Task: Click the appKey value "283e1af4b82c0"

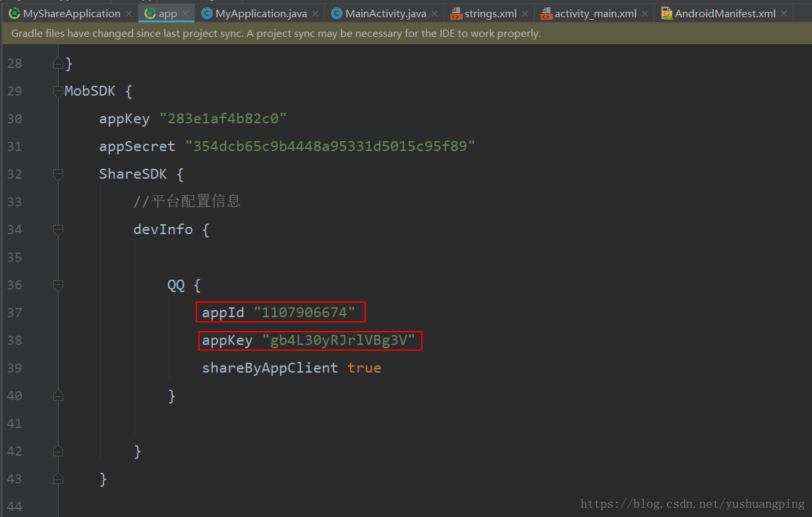Action: click(223, 119)
